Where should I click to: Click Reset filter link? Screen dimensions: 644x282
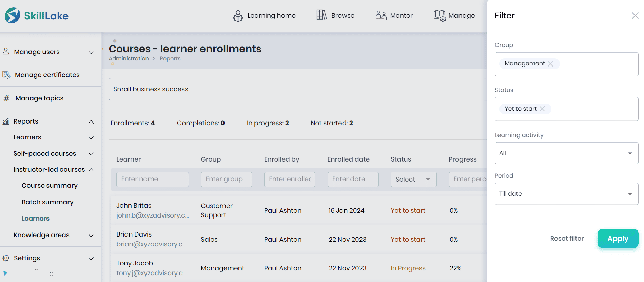(x=567, y=239)
